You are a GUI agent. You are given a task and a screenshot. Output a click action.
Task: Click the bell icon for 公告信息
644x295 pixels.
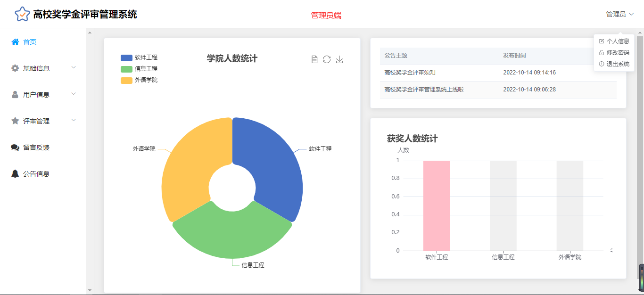[15, 174]
